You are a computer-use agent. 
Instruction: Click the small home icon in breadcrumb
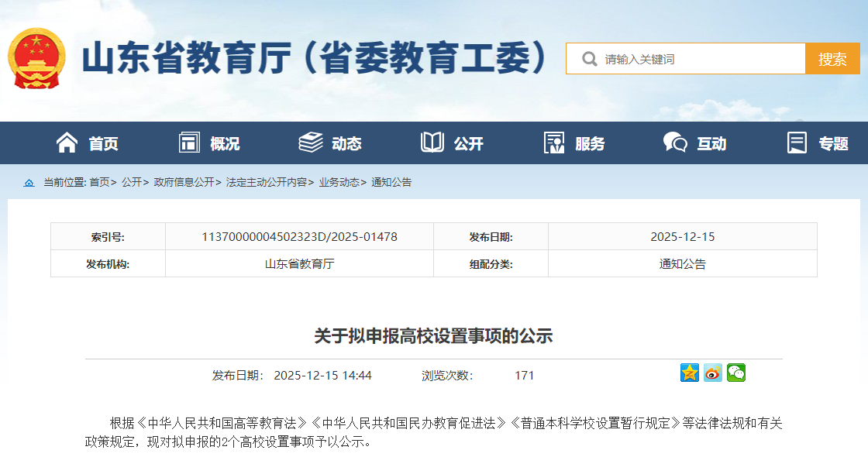coord(29,183)
